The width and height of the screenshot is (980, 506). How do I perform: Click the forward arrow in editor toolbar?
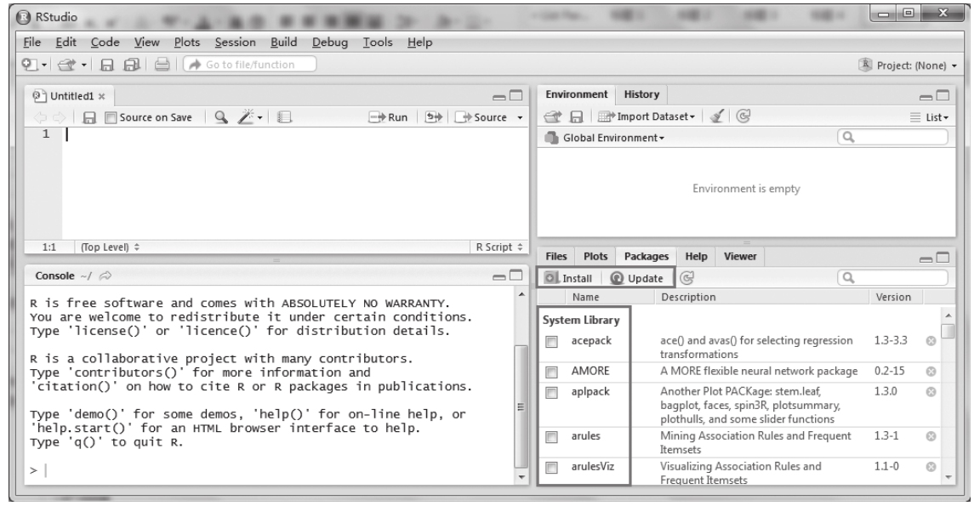pos(59,117)
